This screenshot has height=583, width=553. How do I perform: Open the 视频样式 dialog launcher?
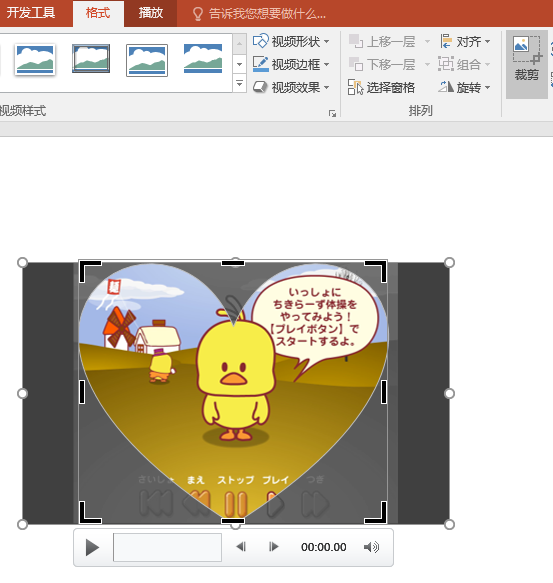click(332, 113)
